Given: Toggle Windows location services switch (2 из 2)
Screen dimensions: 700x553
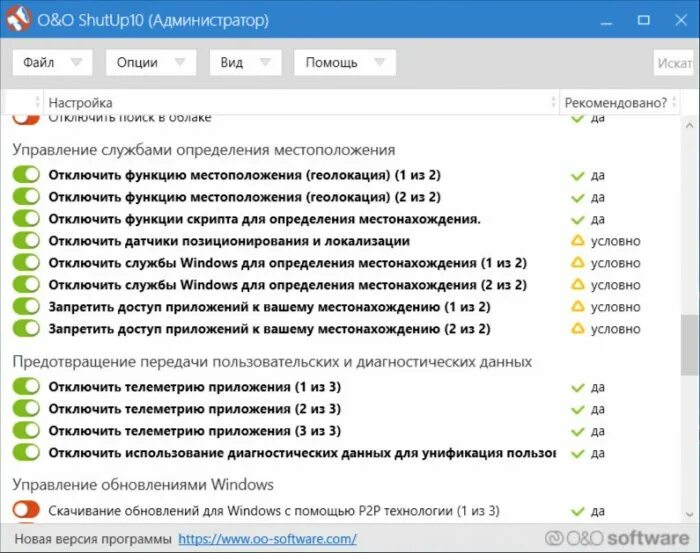Looking at the screenshot, I should (26, 284).
